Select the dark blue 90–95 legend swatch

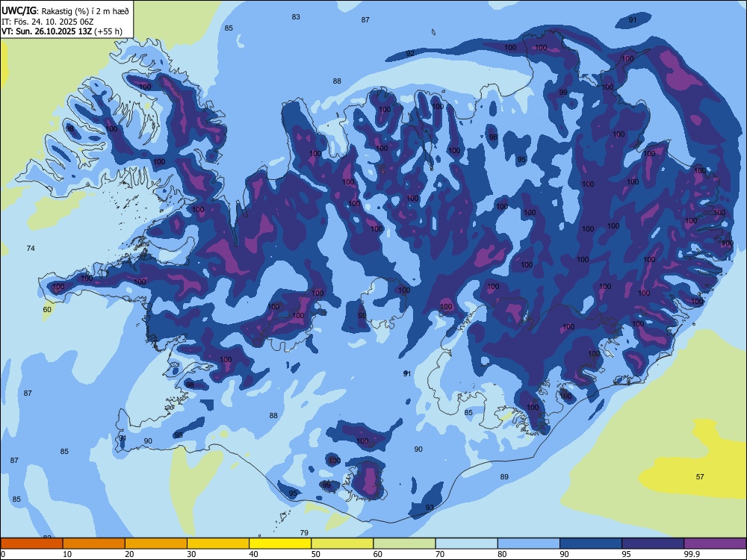(591, 544)
